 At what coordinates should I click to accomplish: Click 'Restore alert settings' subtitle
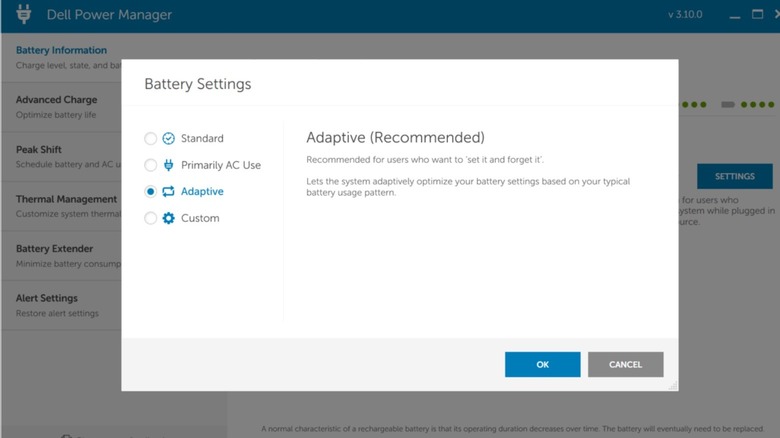pyautogui.click(x=57, y=314)
